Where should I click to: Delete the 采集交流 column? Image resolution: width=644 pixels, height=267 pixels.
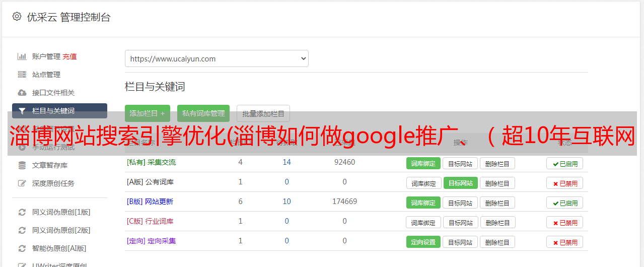point(497,163)
